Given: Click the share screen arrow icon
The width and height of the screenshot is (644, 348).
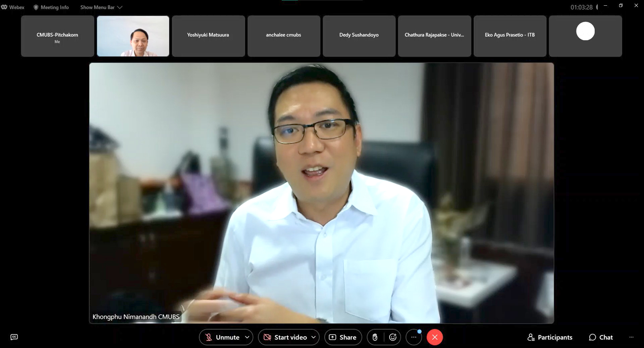Looking at the screenshot, I should [332, 337].
